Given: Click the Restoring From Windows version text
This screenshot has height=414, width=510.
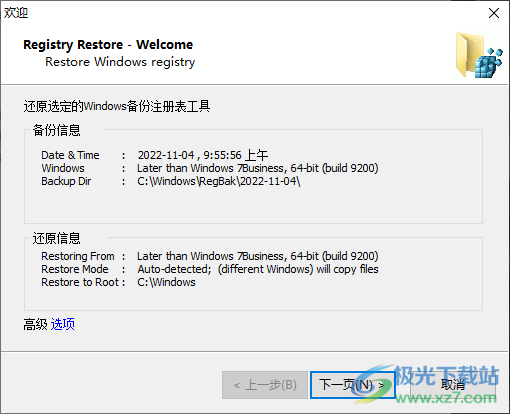Looking at the screenshot, I should point(258,256).
